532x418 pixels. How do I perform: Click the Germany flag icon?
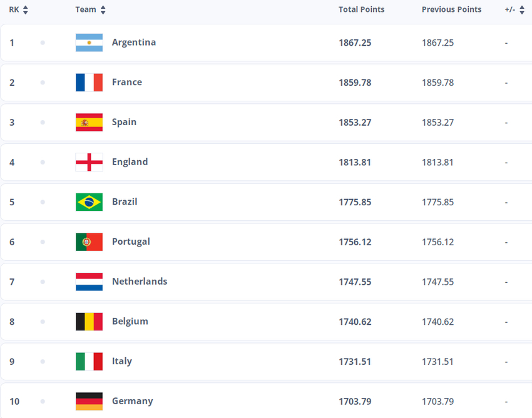(89, 401)
